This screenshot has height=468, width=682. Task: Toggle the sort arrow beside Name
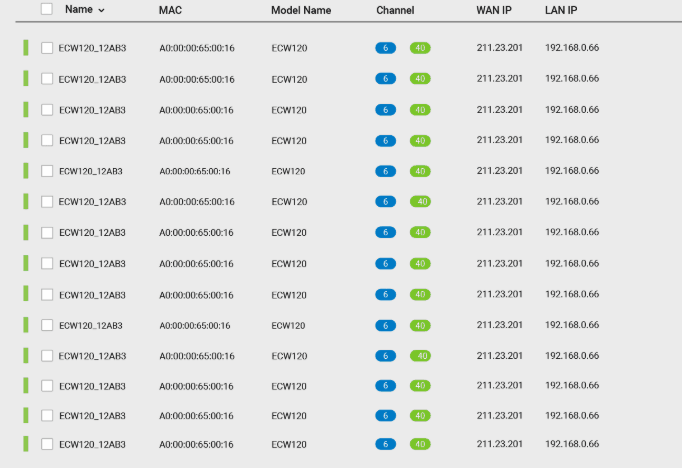point(101,10)
